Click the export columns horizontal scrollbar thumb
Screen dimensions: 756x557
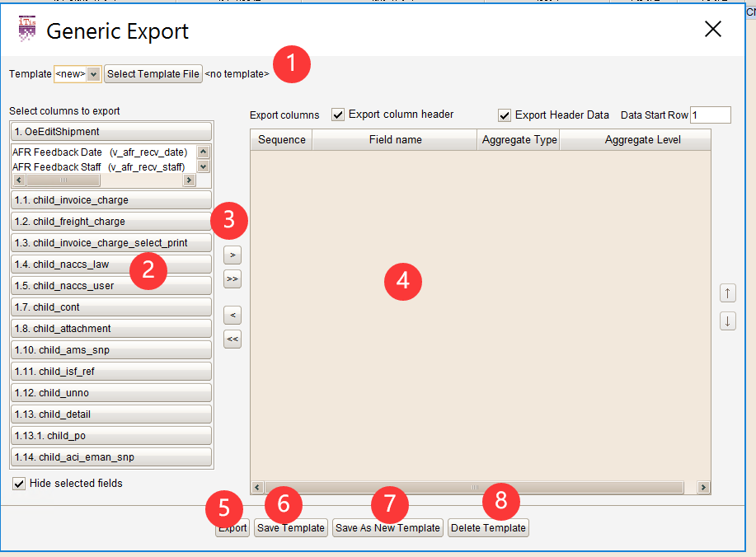click(474, 488)
